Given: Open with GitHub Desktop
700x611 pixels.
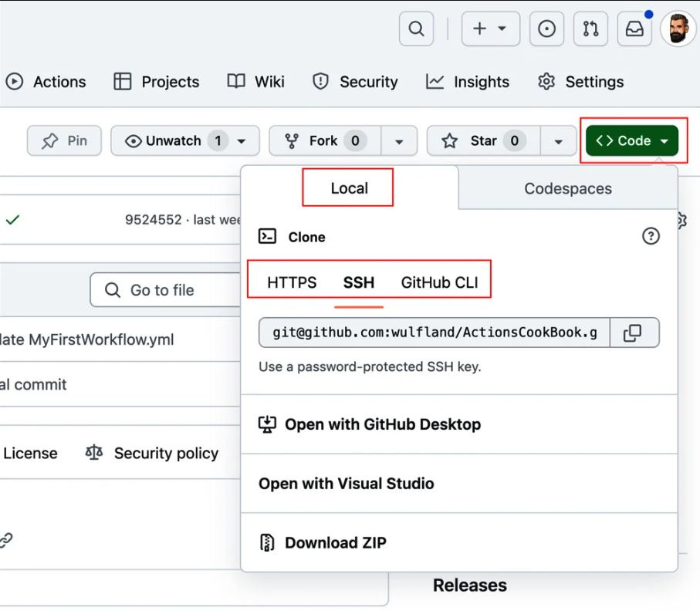Looking at the screenshot, I should click(x=459, y=424).
